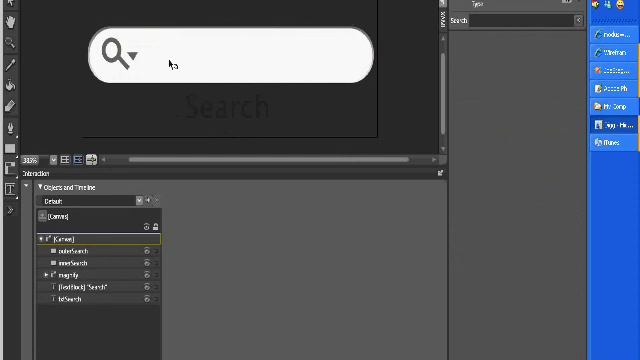
Task: Click the Interaction panel title
Action: 36,173
